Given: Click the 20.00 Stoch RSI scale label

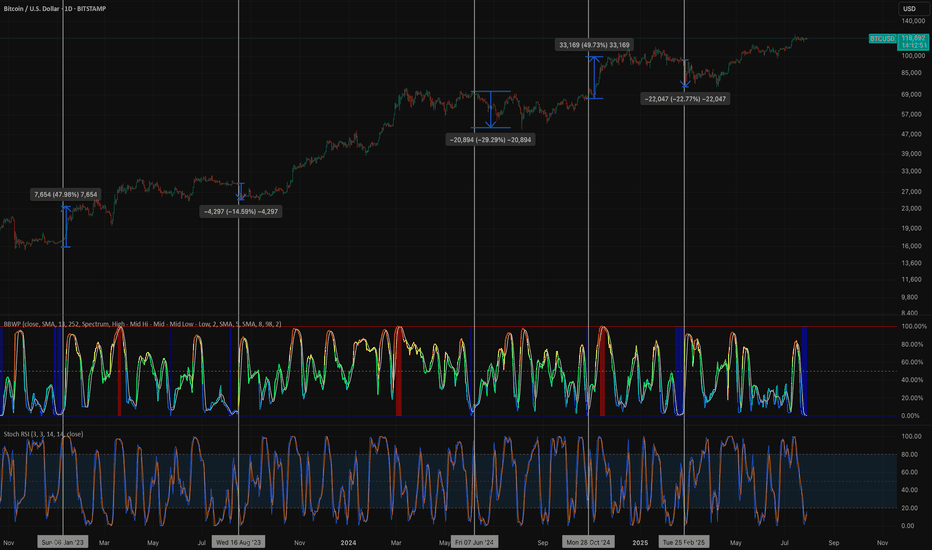Looking at the screenshot, I should (x=909, y=508).
